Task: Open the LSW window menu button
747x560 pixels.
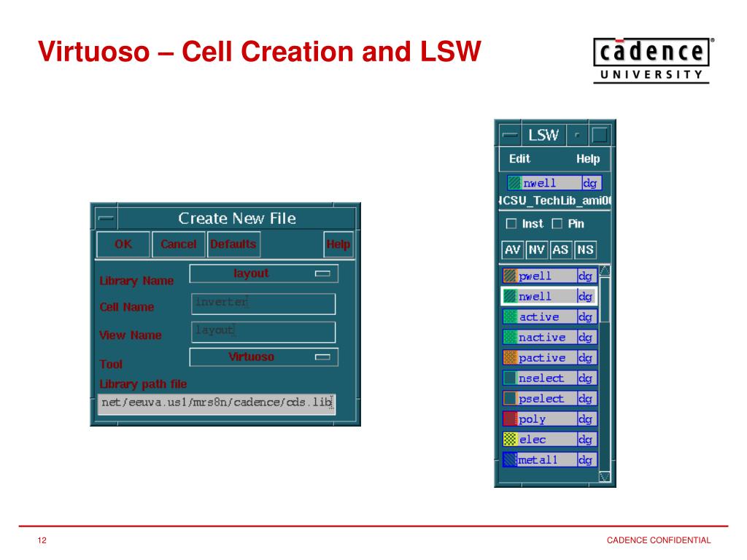Action: click(510, 135)
